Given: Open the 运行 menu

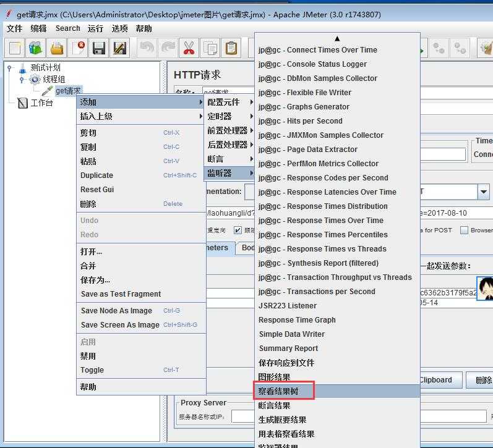Looking at the screenshot, I should (95, 28).
